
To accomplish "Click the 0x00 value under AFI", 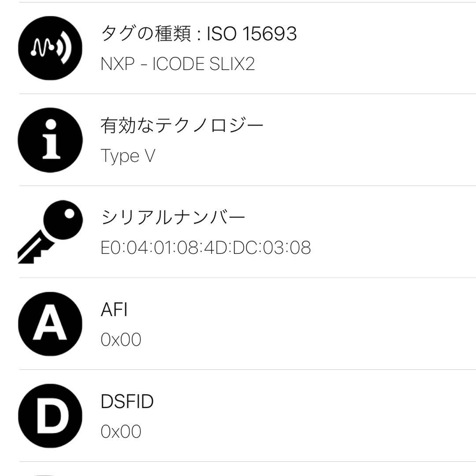I will 121,340.
